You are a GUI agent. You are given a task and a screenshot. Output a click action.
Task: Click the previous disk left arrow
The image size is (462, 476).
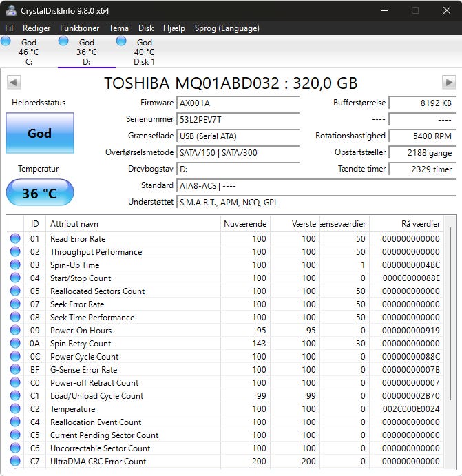coord(13,83)
